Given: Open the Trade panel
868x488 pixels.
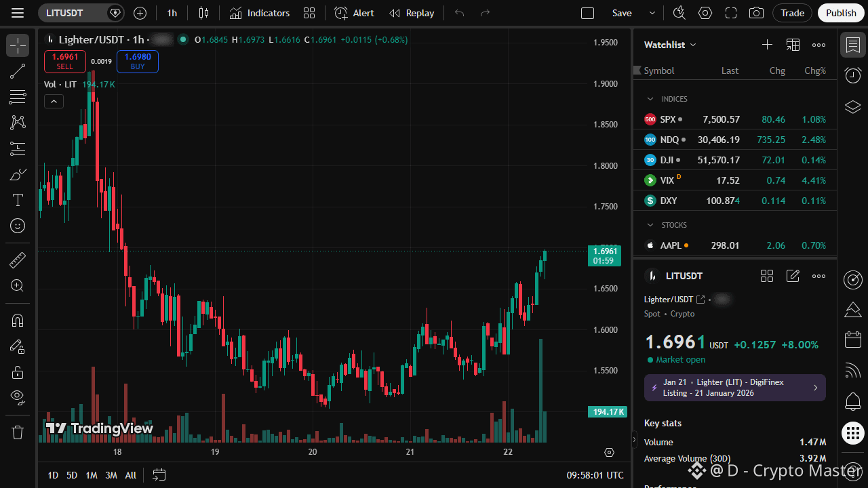Looking at the screenshot, I should [792, 13].
